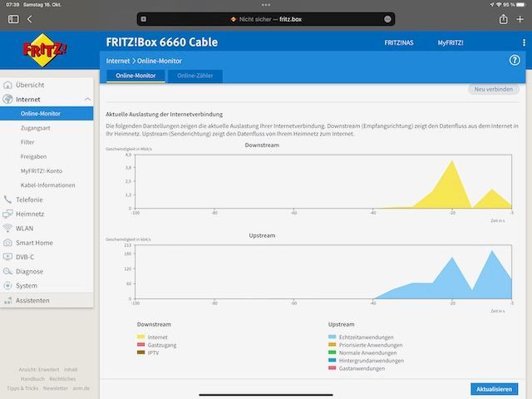The width and height of the screenshot is (532, 399).
Task: Open avm.de footer link
Action: tap(81, 388)
